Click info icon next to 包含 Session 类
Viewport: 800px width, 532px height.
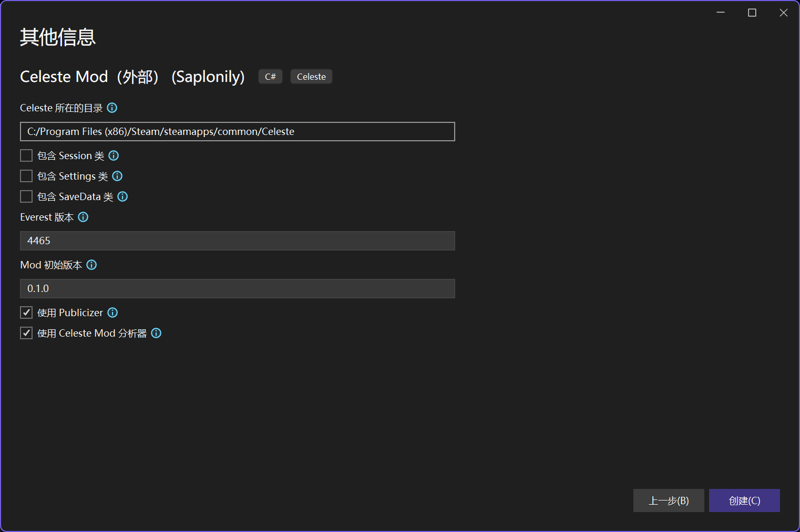(114, 155)
